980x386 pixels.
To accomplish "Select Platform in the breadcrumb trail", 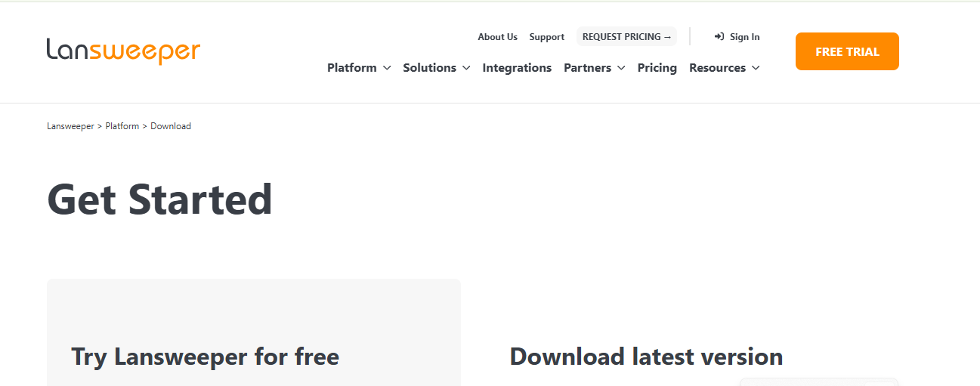I will [x=122, y=126].
